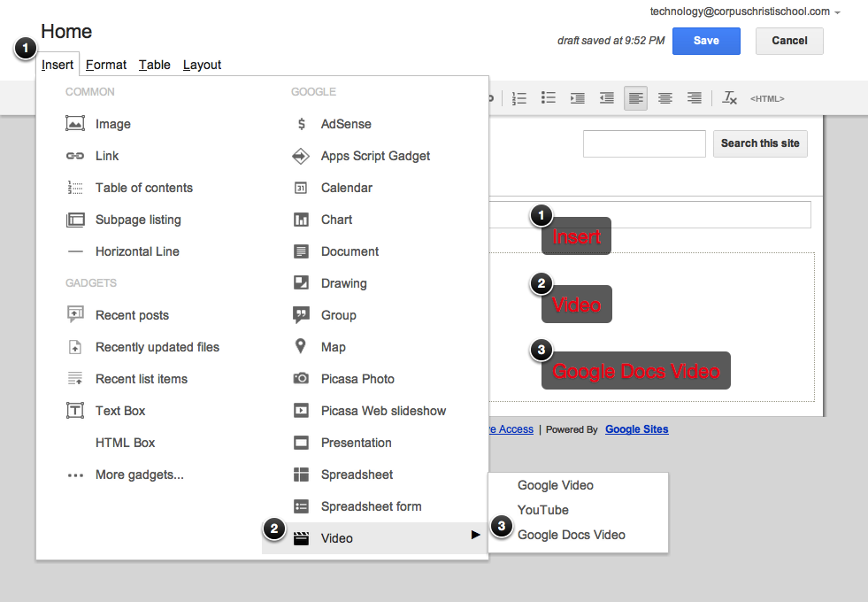Screen dimensions: 868x602
Task: Expand the Video submenu arrow
Action: tap(475, 535)
